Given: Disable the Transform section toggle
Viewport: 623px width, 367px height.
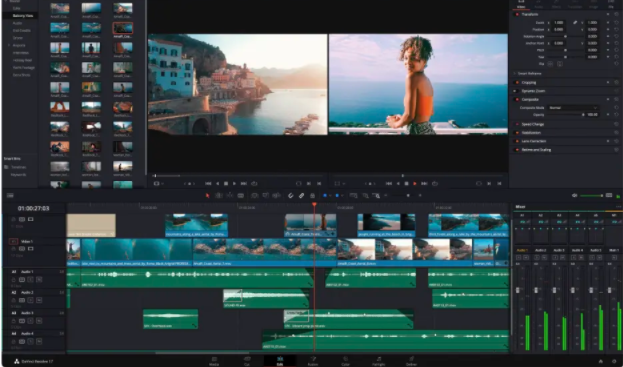Looking at the screenshot, I should (x=517, y=14).
